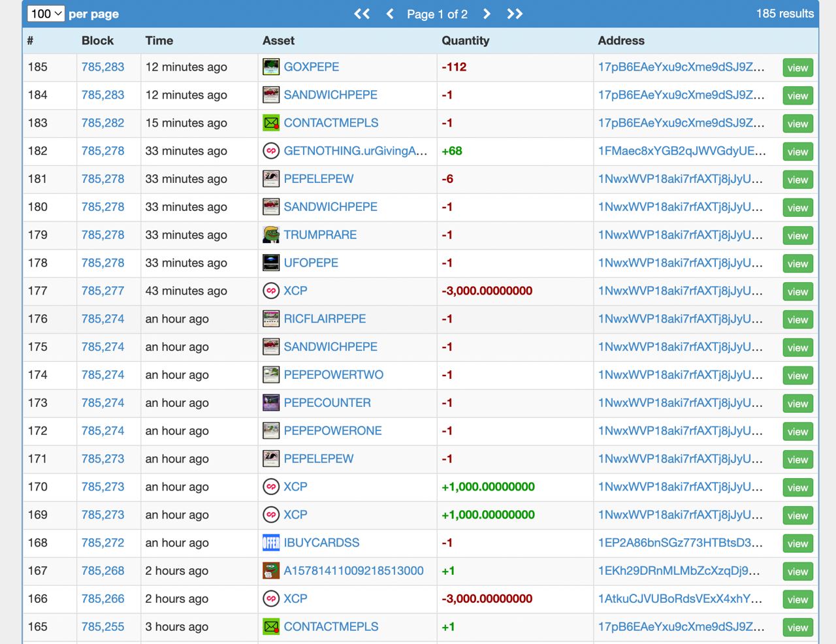The width and height of the screenshot is (836, 644).
Task: Open the GOXPEPE asset link
Action: [312, 67]
